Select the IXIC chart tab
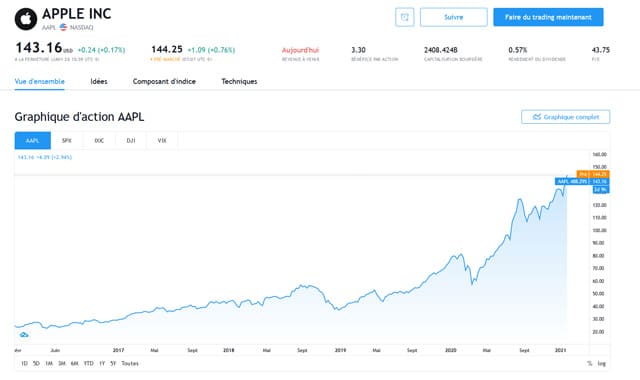 click(x=99, y=140)
